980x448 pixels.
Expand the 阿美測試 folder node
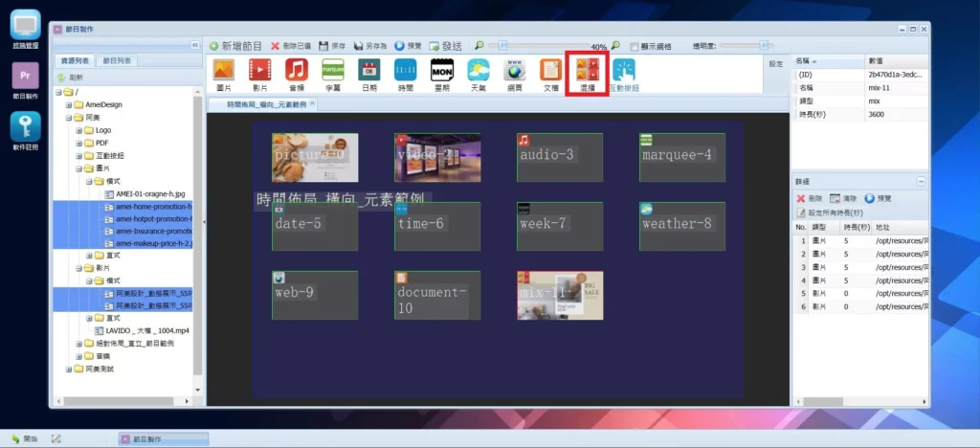tap(70, 369)
